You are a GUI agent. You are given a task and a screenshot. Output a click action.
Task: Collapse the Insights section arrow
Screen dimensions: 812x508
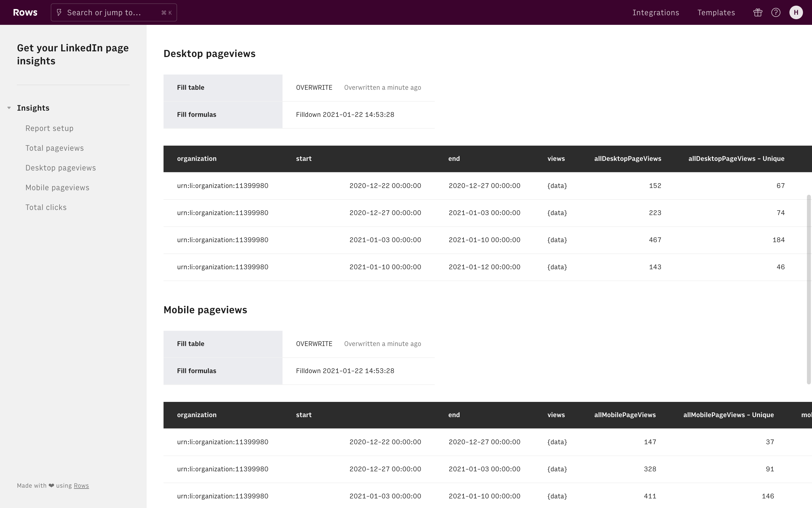(x=9, y=108)
